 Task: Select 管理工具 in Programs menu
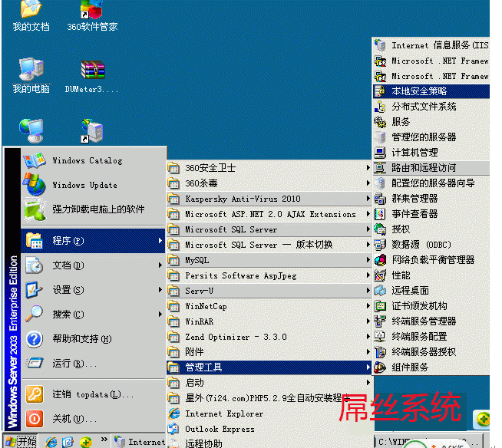pyautogui.click(x=269, y=367)
